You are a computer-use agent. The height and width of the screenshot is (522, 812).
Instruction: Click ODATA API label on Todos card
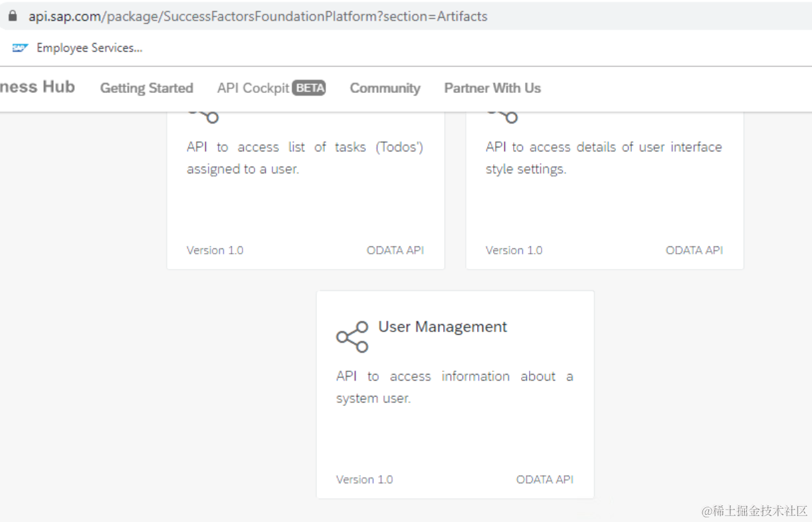[395, 250]
